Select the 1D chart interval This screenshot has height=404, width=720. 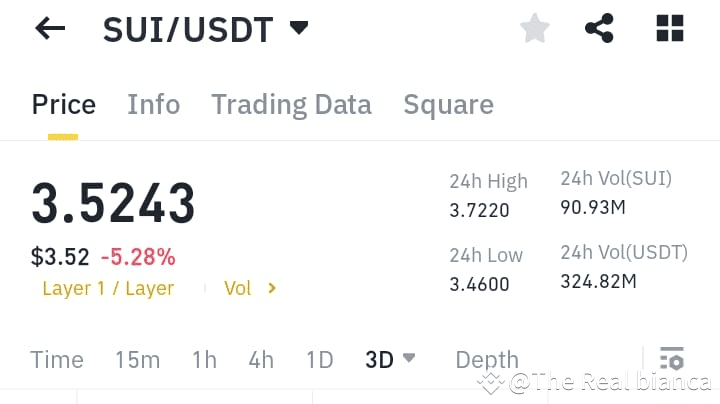pos(320,359)
